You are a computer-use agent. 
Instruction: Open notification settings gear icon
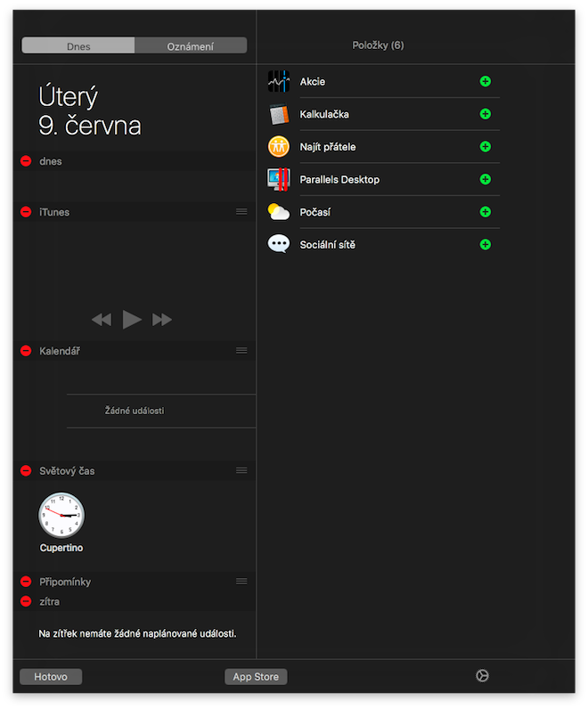(482, 676)
